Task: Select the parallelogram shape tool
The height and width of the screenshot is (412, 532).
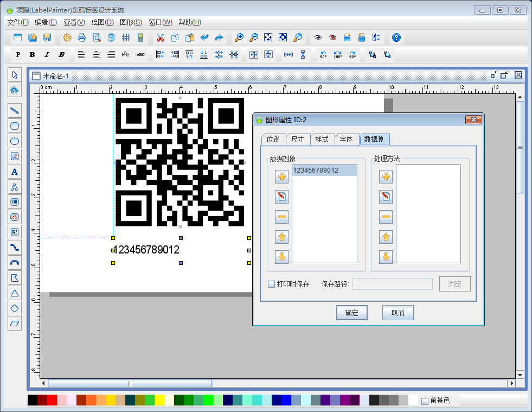Action: click(x=15, y=324)
